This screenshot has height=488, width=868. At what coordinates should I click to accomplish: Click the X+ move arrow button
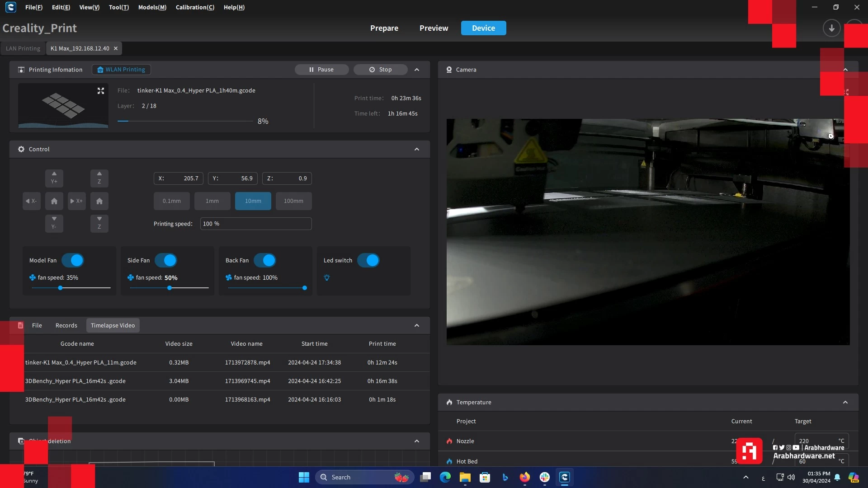point(76,201)
